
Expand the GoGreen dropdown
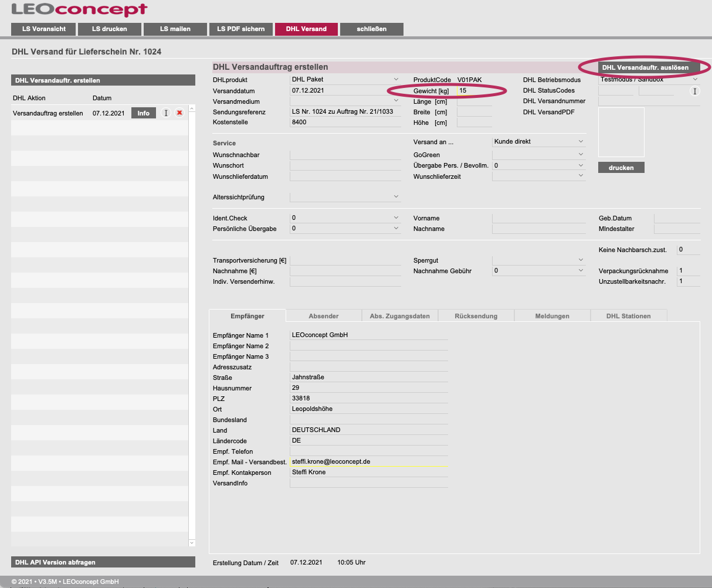point(581,155)
